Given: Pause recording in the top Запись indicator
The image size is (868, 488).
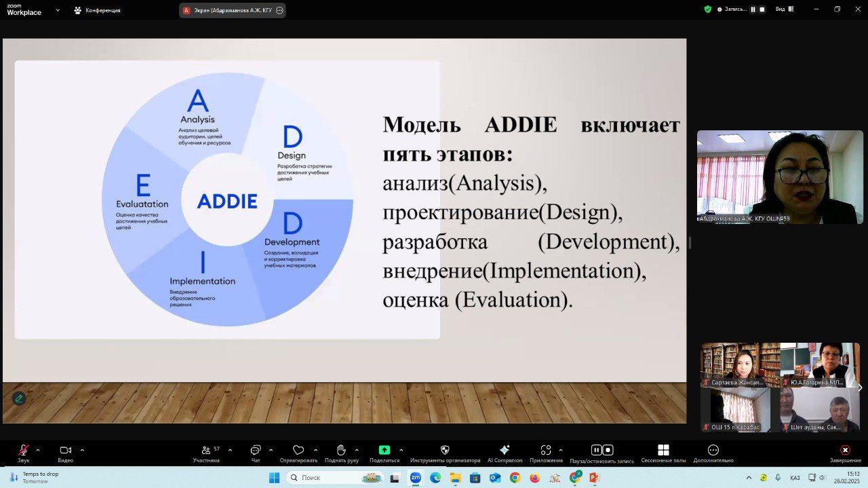Looking at the screenshot, I should (x=753, y=10).
